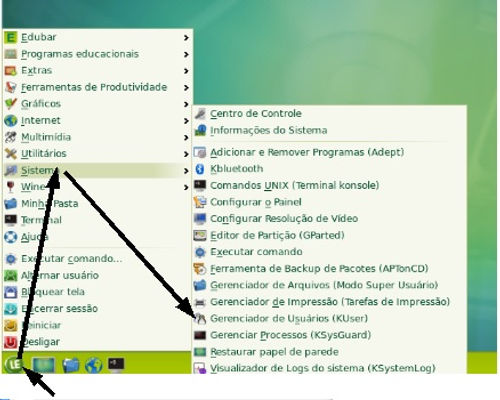Click the Bloquear tela lock icon
Image resolution: width=500 pixels, height=400 pixels.
tap(11, 292)
